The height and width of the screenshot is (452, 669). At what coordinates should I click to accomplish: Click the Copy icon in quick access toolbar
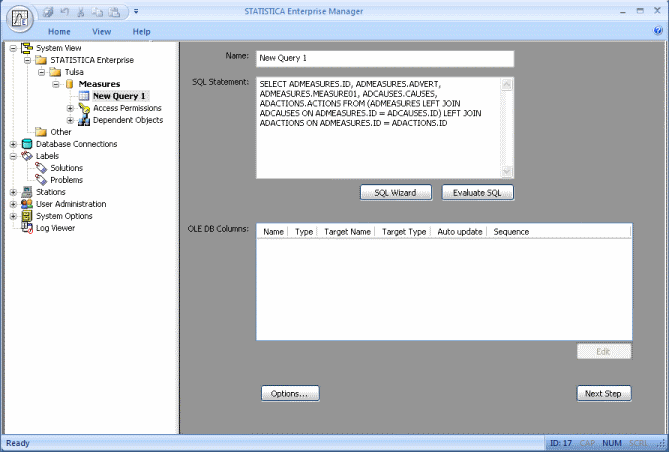pos(97,12)
